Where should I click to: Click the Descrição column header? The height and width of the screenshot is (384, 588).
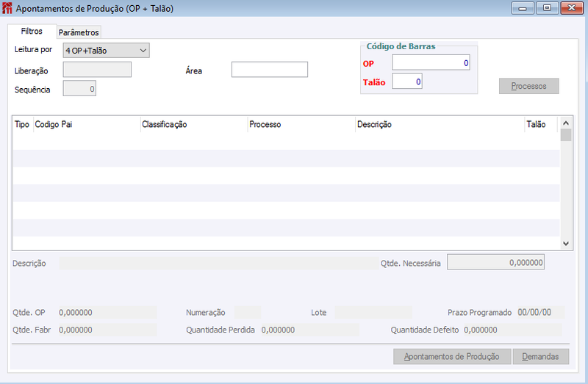[x=440, y=124]
